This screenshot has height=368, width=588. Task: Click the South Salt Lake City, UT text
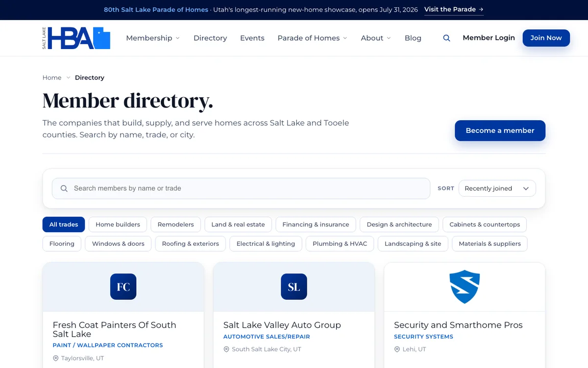[x=267, y=349]
